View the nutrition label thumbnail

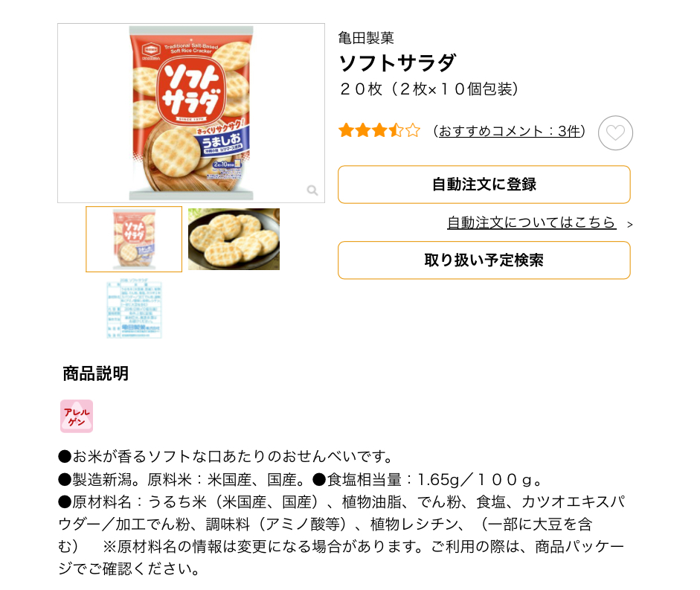[x=134, y=310]
